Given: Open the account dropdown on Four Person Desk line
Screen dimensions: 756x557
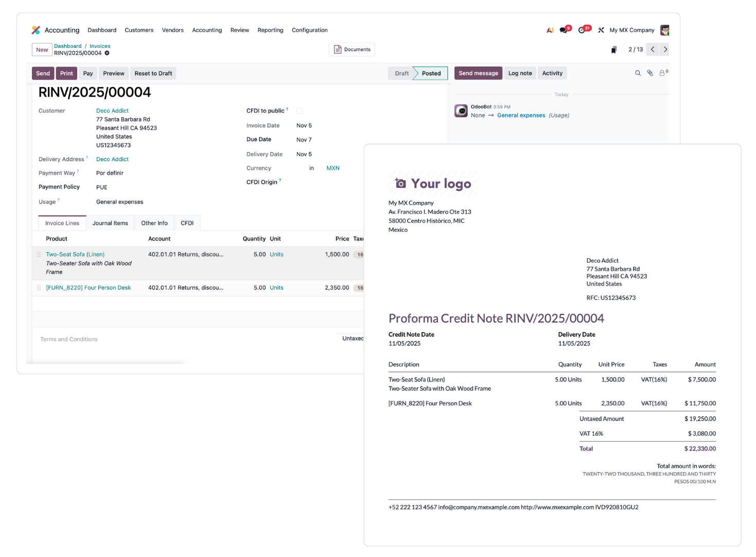Looking at the screenshot, I should (x=186, y=287).
